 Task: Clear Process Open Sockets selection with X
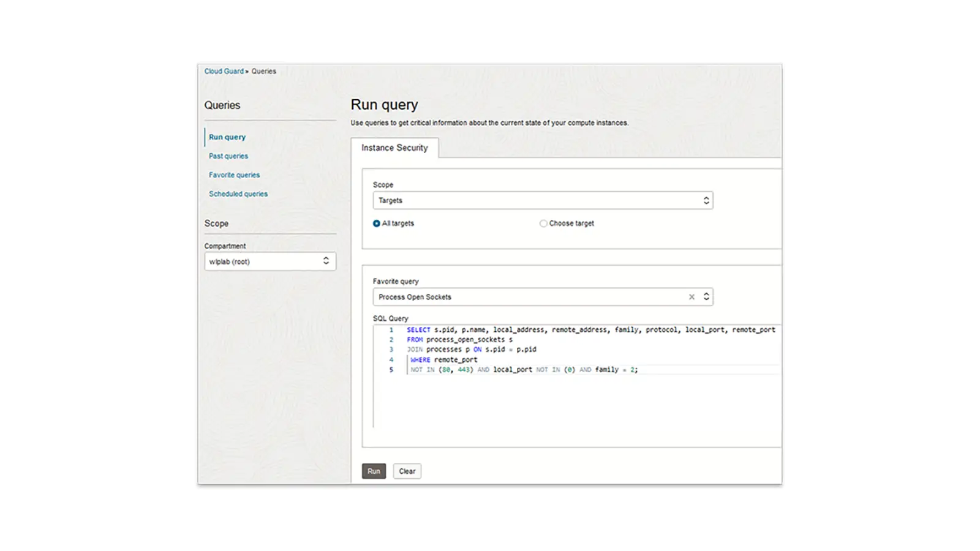692,297
